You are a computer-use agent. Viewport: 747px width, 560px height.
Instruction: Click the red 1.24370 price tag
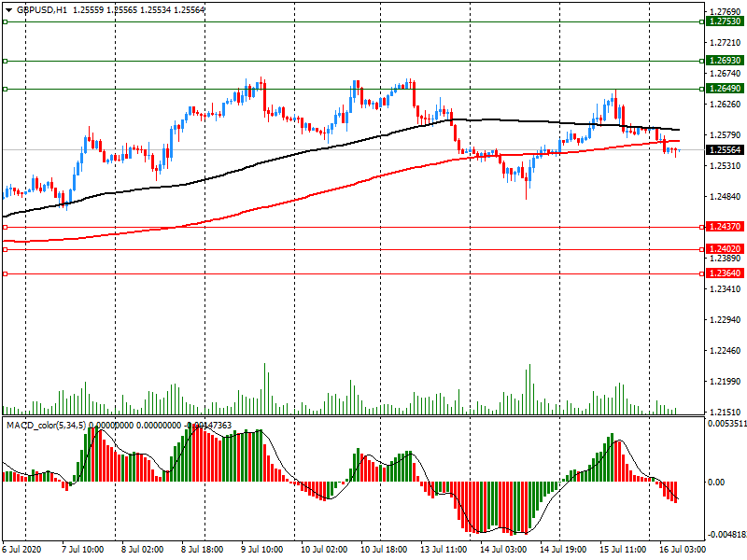point(725,227)
